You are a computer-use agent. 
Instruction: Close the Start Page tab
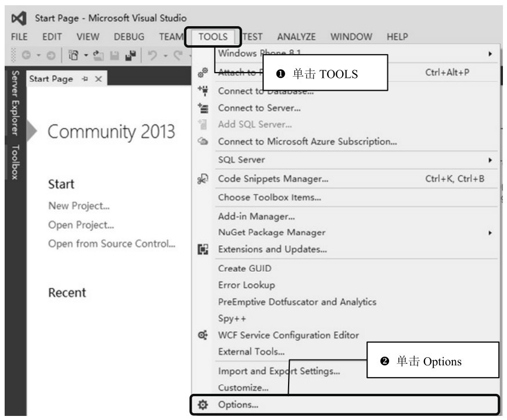click(x=99, y=79)
